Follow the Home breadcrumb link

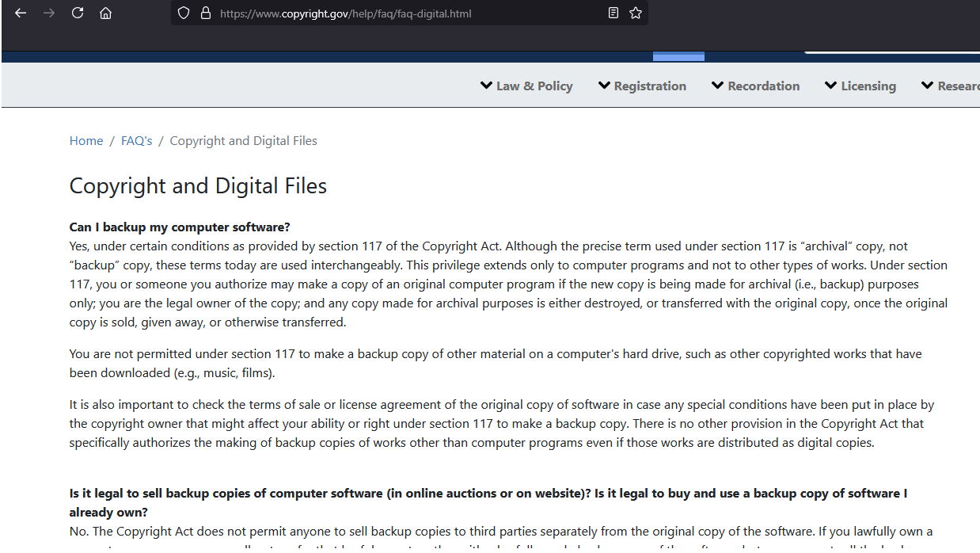(x=86, y=140)
